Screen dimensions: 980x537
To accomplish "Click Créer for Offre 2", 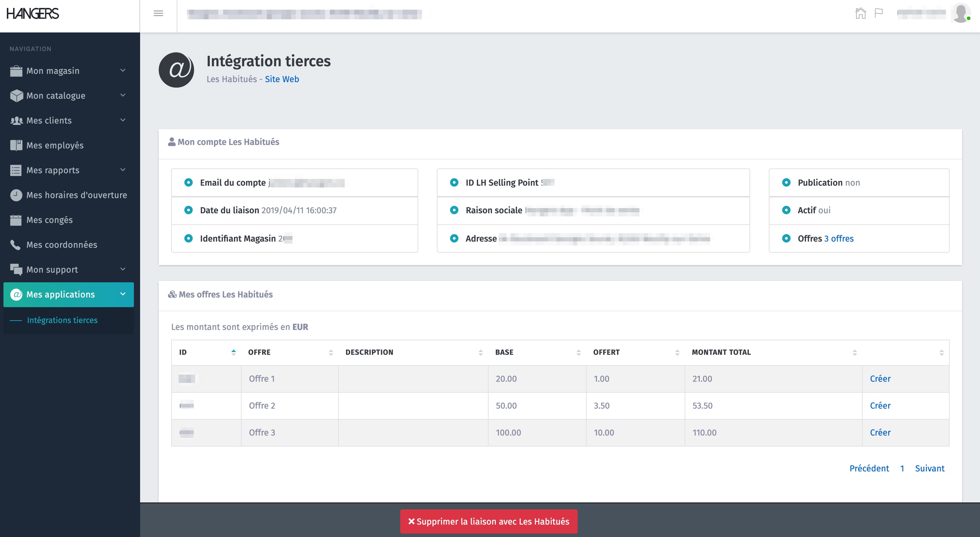I will click(880, 406).
